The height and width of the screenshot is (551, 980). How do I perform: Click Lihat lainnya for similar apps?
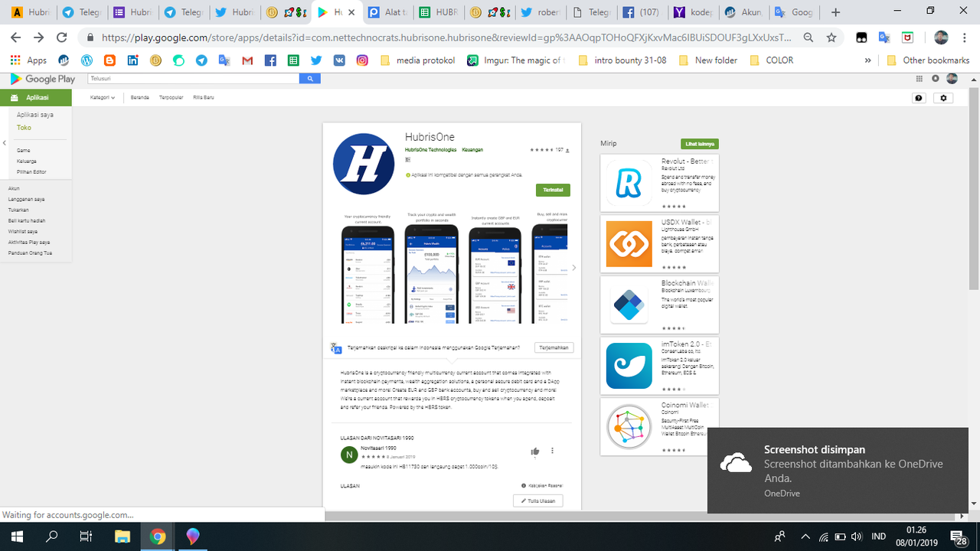[x=700, y=144]
